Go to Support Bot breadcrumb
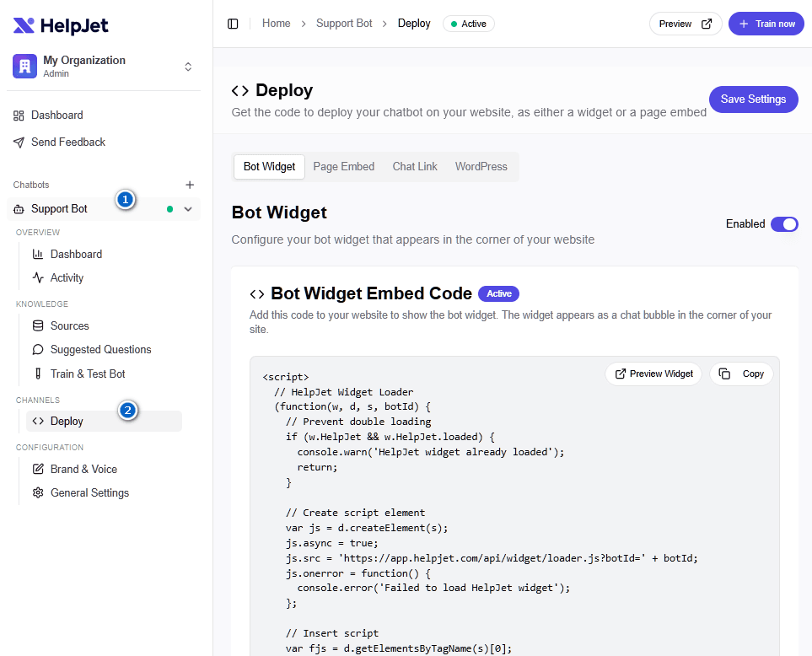This screenshot has height=656, width=812. click(x=344, y=24)
